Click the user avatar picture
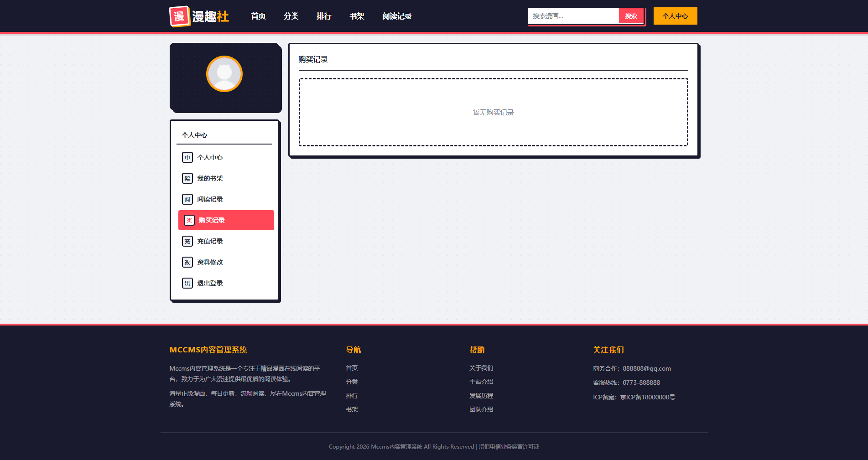This screenshot has height=460, width=868. pyautogui.click(x=224, y=74)
